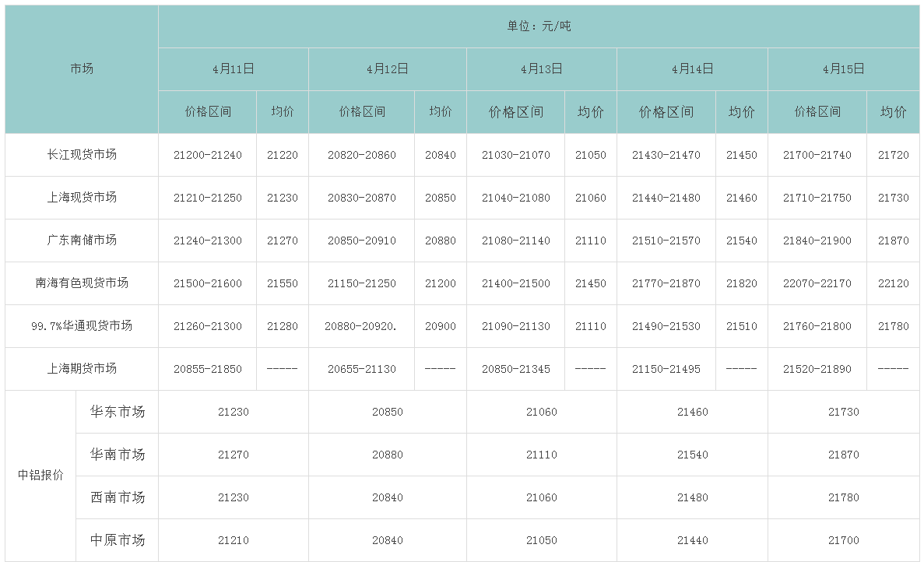Click the 长江现货市场 row label
This screenshot has height=562, width=924.
82,155
